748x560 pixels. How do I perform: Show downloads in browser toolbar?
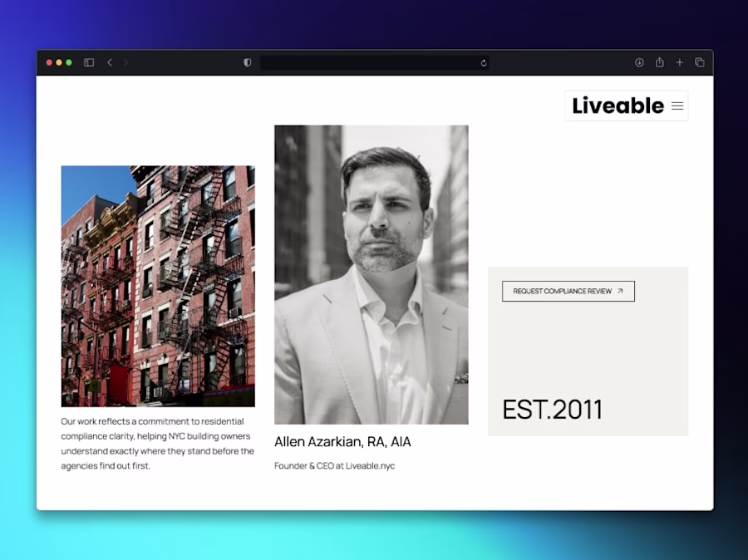tap(639, 62)
